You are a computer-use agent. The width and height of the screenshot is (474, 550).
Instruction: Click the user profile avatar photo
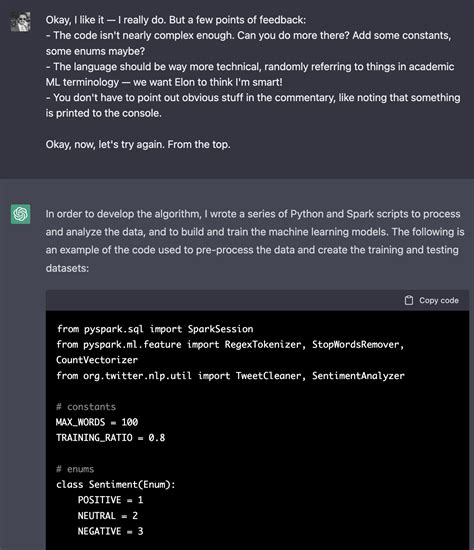[20, 22]
